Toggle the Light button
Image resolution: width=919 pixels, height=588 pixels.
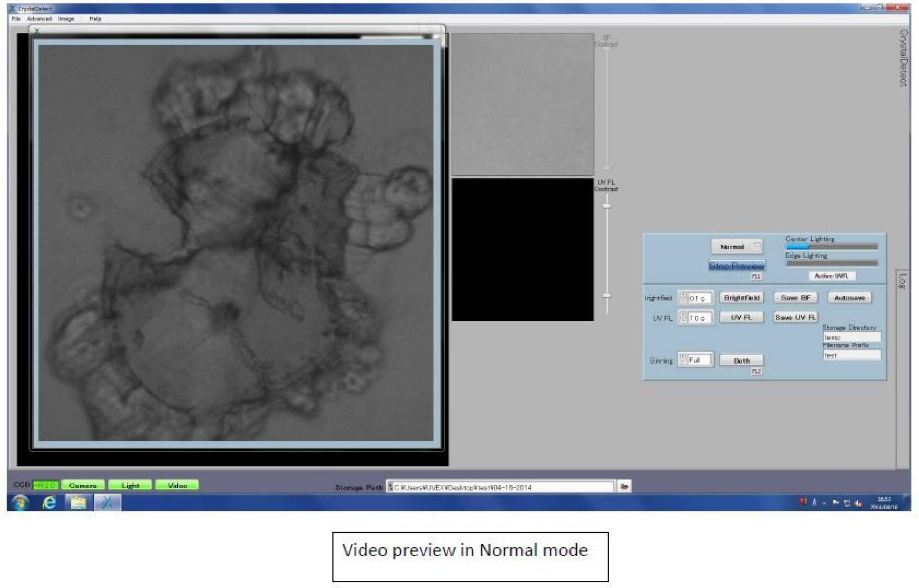130,485
